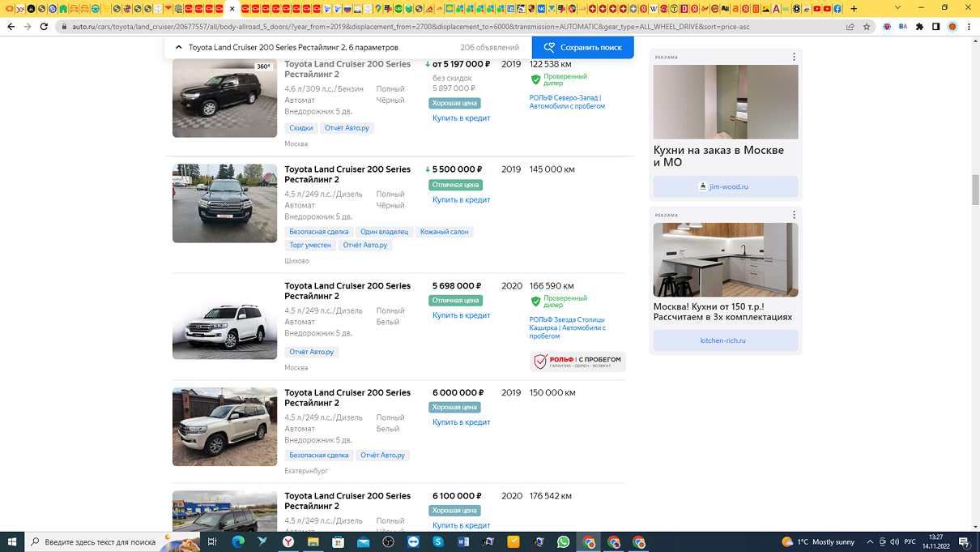This screenshot has width=980, height=552.
Task: Open the jim-wood.ru ad link
Action: click(726, 186)
